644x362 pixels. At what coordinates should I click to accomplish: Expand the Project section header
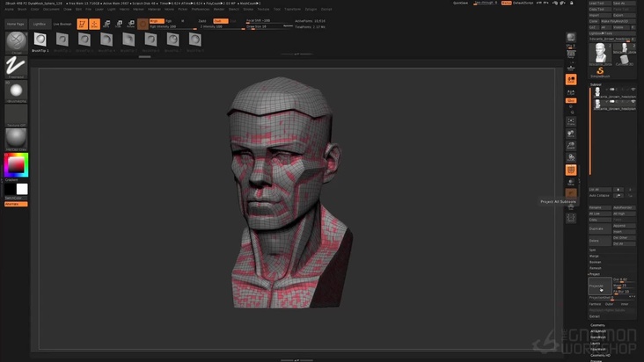tap(595, 274)
